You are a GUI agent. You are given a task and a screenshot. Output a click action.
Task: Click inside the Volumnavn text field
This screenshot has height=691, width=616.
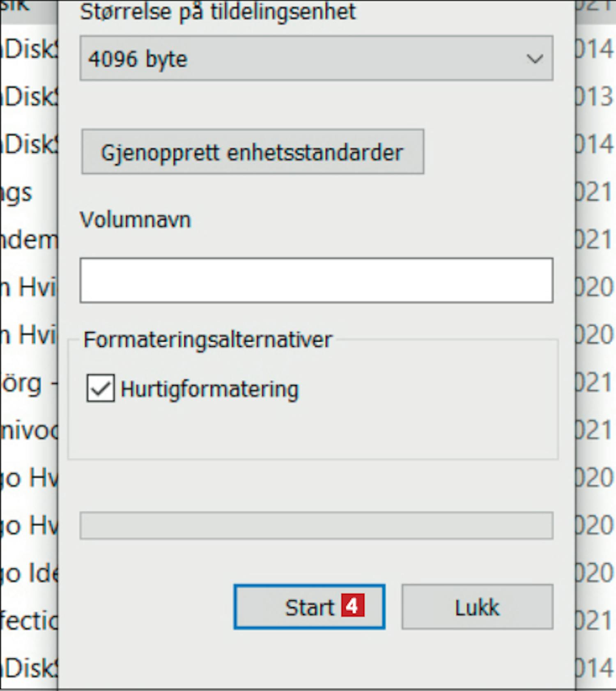(x=316, y=280)
